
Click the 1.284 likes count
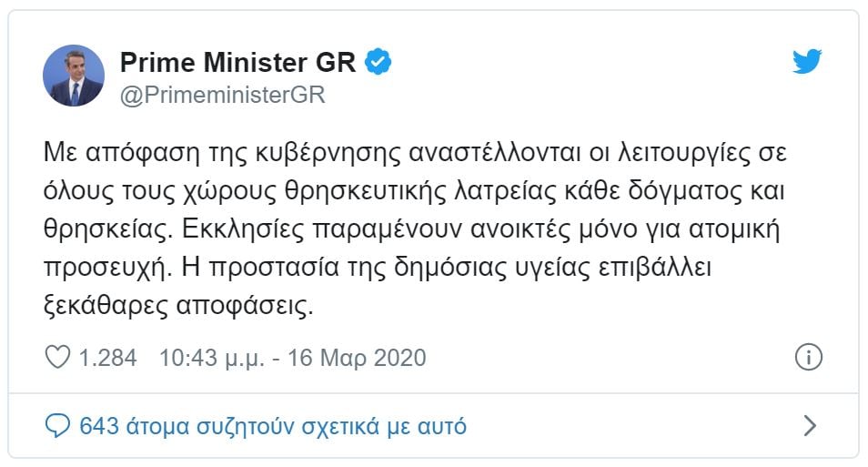[107, 358]
